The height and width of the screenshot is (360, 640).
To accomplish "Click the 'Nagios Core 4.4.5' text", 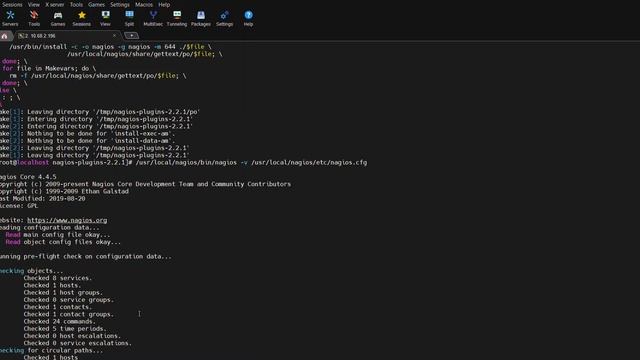I will tap(28, 177).
